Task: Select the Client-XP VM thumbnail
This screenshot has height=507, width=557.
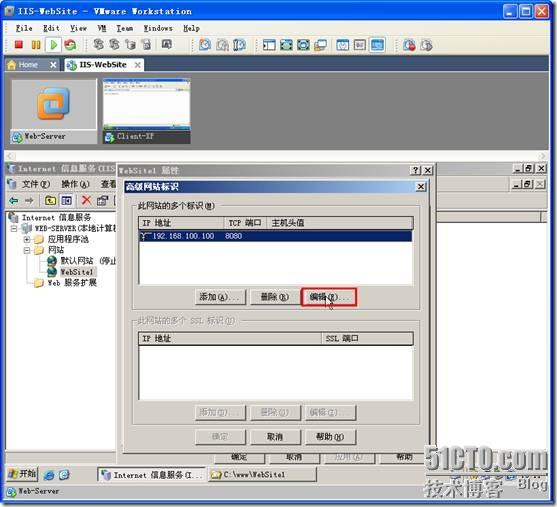Action: click(x=146, y=111)
